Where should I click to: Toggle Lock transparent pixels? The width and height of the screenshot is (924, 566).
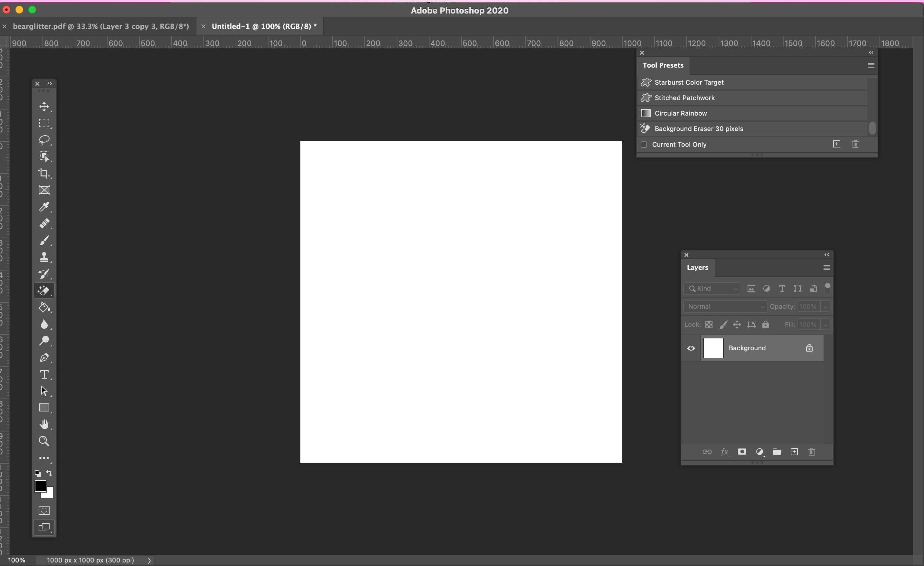709,324
